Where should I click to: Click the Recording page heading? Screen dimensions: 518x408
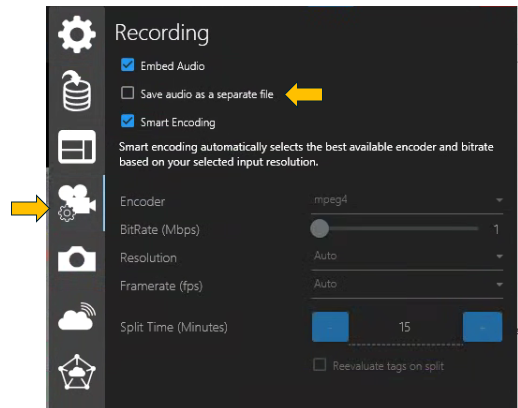[162, 33]
